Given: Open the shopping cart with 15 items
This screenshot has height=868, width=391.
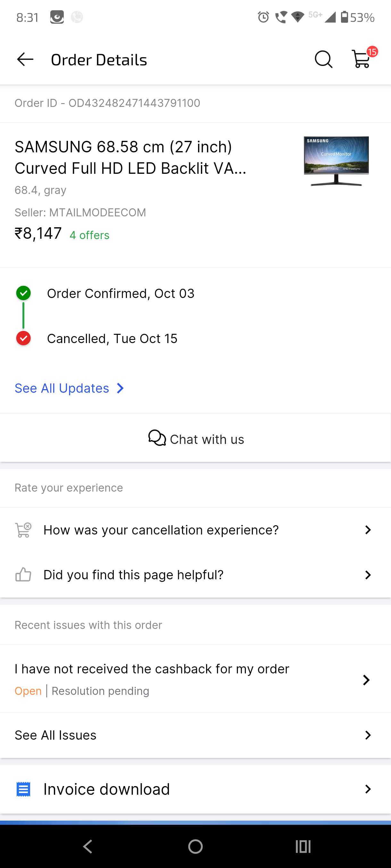Looking at the screenshot, I should (x=361, y=59).
